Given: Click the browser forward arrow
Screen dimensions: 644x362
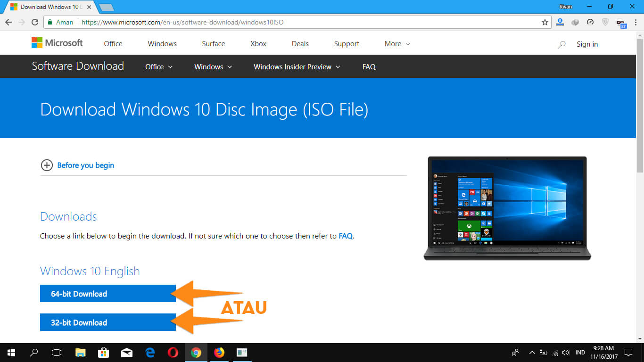Looking at the screenshot, I should point(22,22).
